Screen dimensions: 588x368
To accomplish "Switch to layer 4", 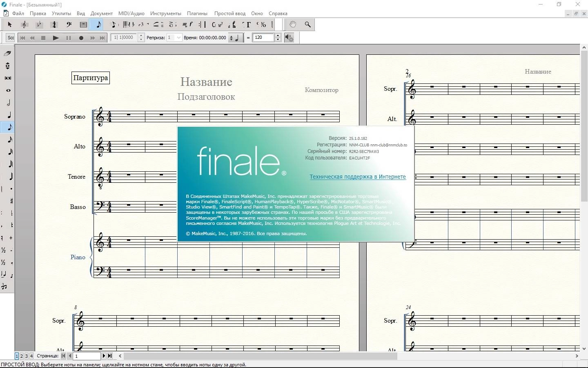I will 31,356.
